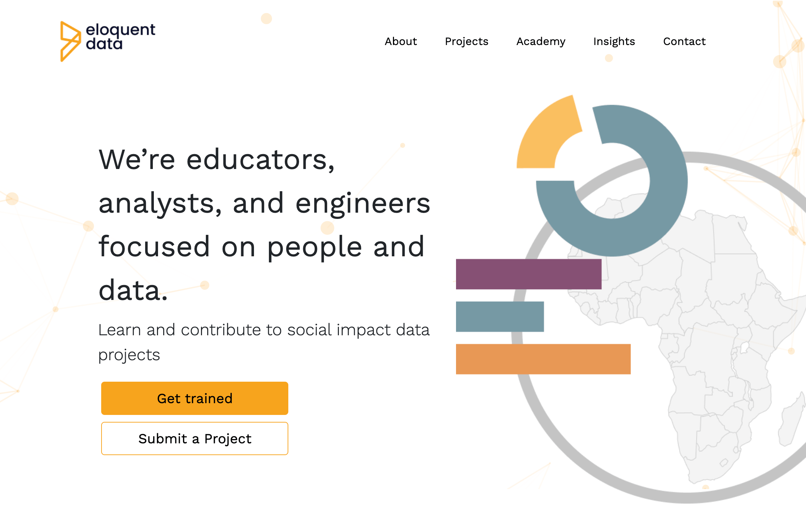Viewport: 806px width, 532px height.
Task: Open the About menu item
Action: point(401,41)
